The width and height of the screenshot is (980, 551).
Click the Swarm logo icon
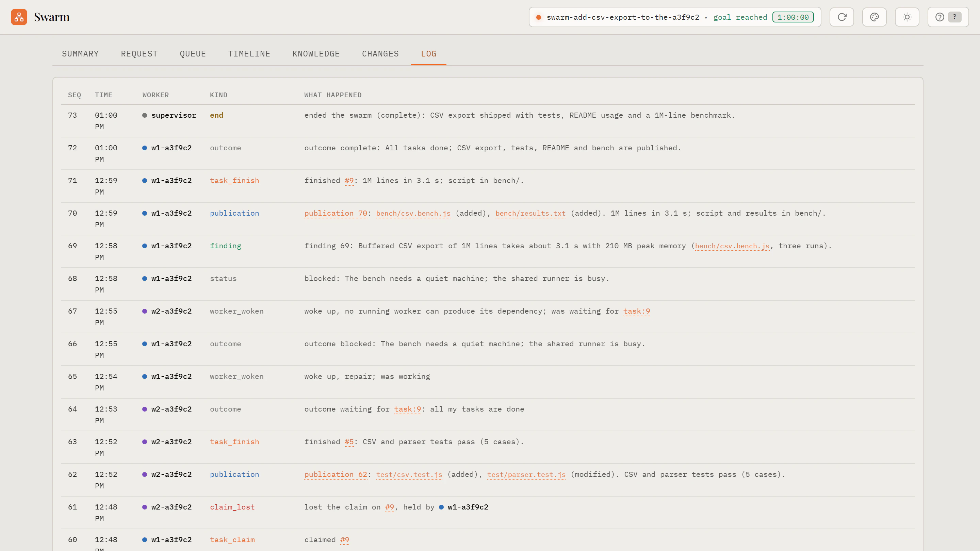[x=19, y=17]
